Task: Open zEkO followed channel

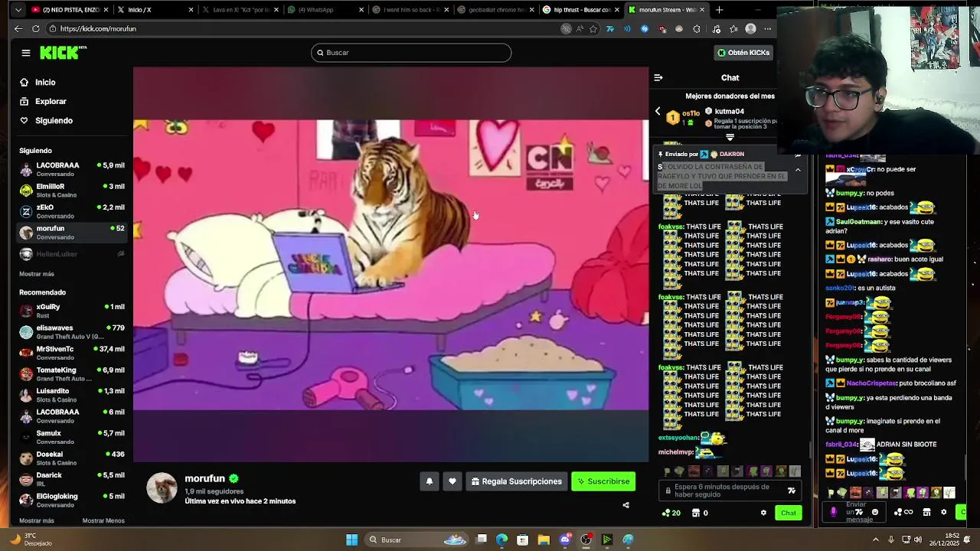Action: click(72, 211)
